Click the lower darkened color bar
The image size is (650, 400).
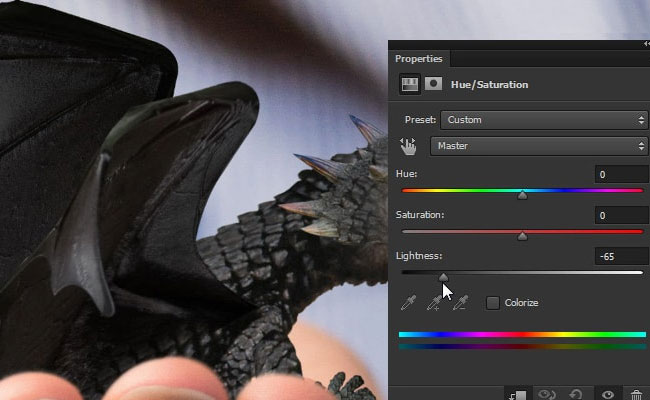click(522, 347)
